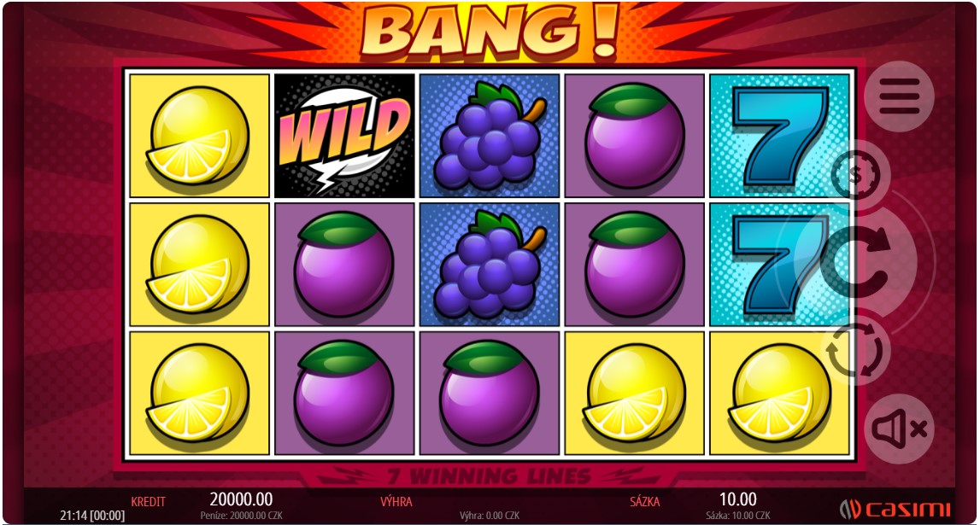Toggle the autoplay circular arrows button
980x525 pixels.
854,350
